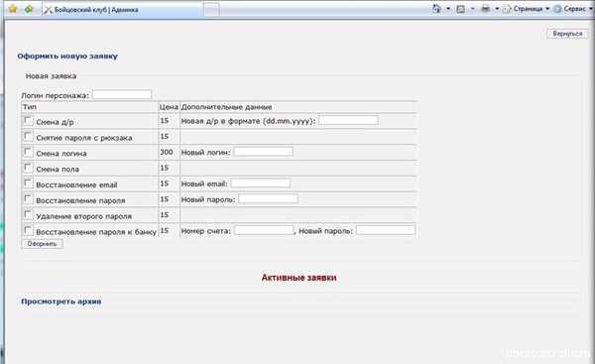Click the Add to Favorites icon
This screenshot has height=364, width=595.
(29, 9)
